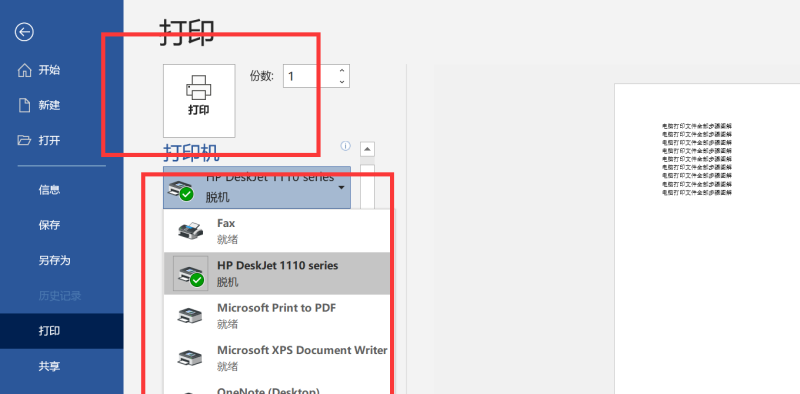Viewport: 800px width, 394px height.
Task: Select HP DeskJet 1110 series in list
Action: [277, 273]
